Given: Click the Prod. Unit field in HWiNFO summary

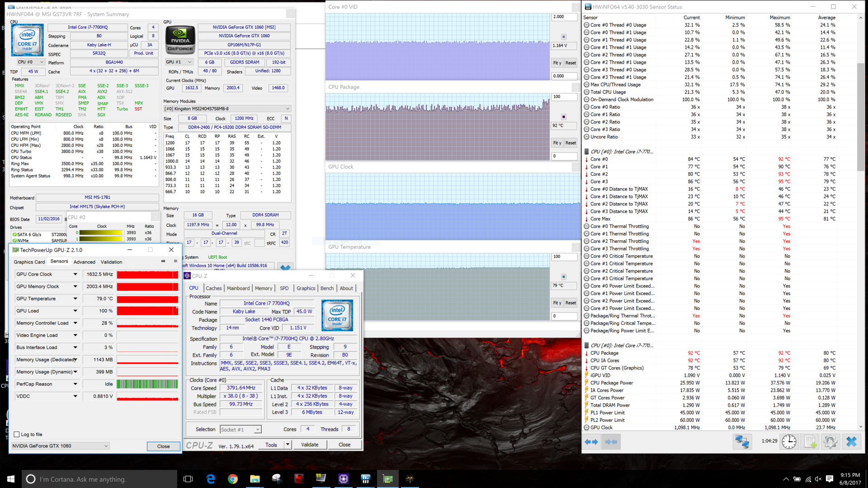Looking at the screenshot, I should click(143, 53).
